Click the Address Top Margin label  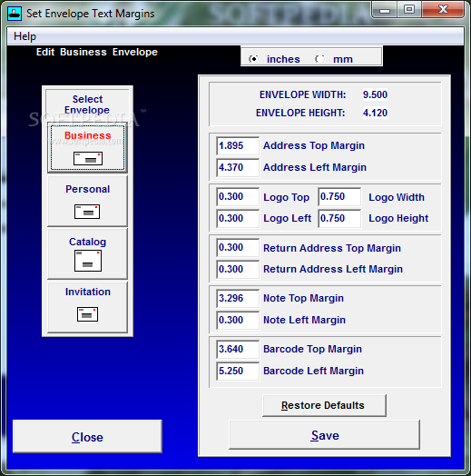pyautogui.click(x=314, y=145)
